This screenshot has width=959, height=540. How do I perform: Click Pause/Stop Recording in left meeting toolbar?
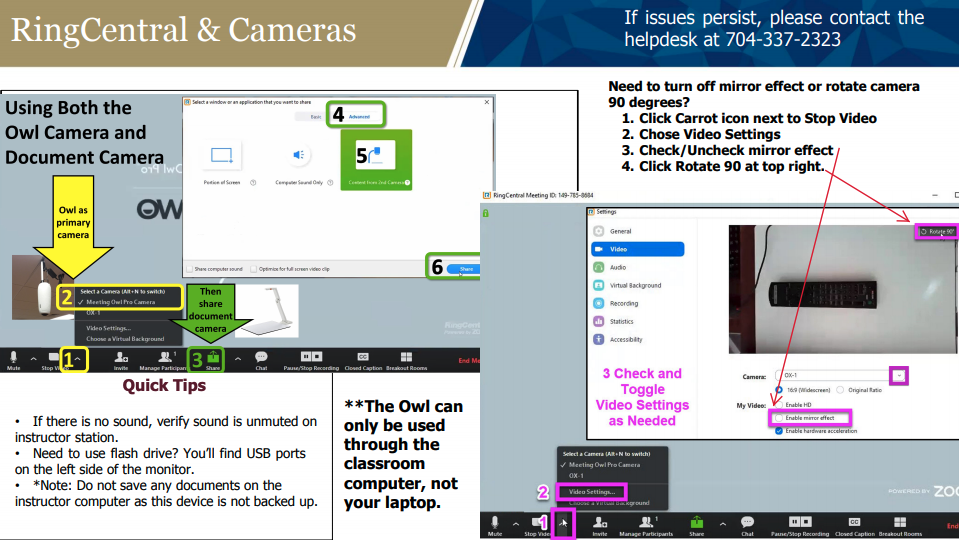point(311,360)
